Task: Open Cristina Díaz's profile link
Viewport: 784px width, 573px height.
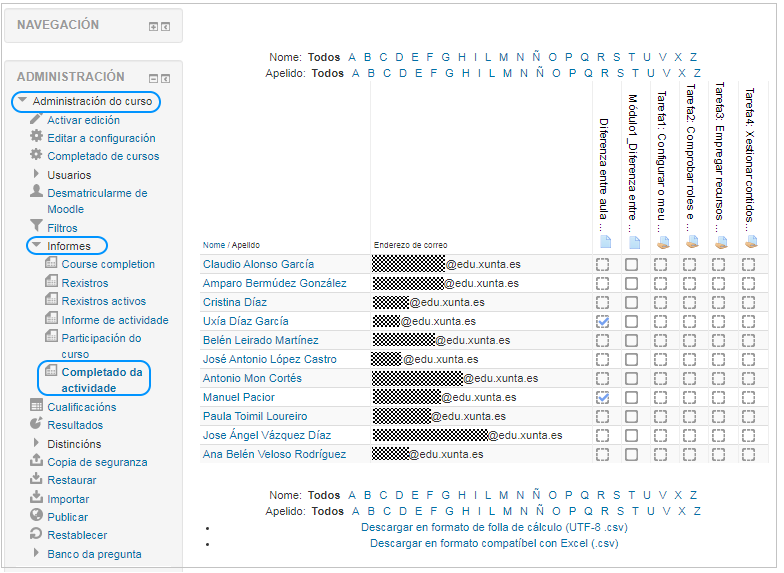Action: pos(234,302)
